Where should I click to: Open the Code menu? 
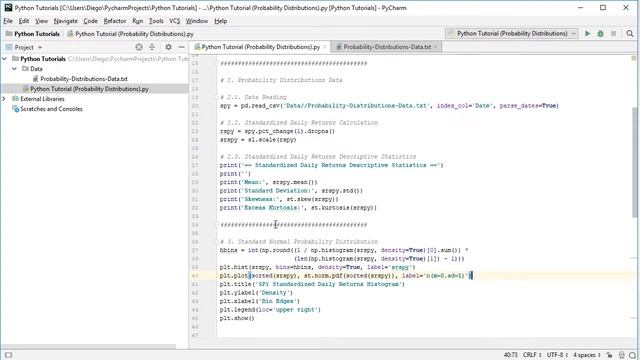90,21
